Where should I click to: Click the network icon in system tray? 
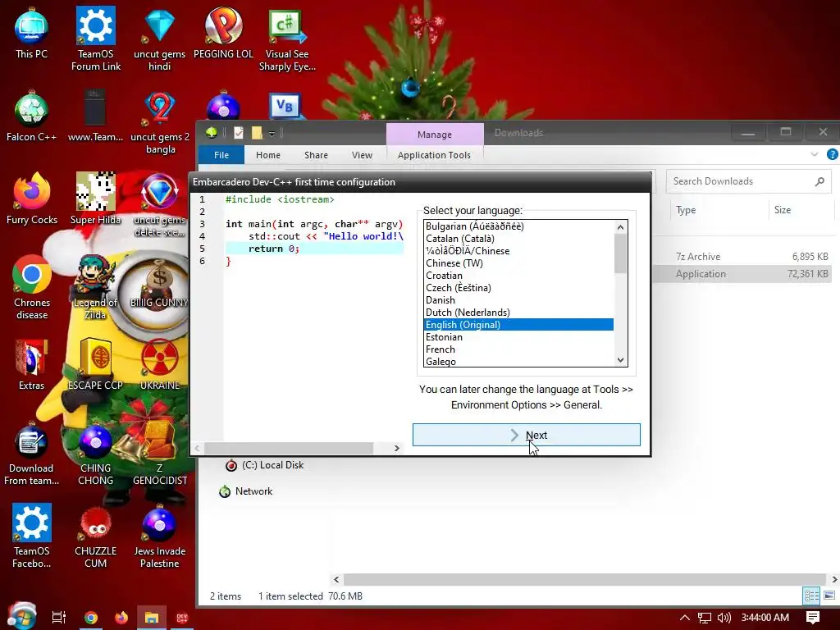tap(705, 618)
